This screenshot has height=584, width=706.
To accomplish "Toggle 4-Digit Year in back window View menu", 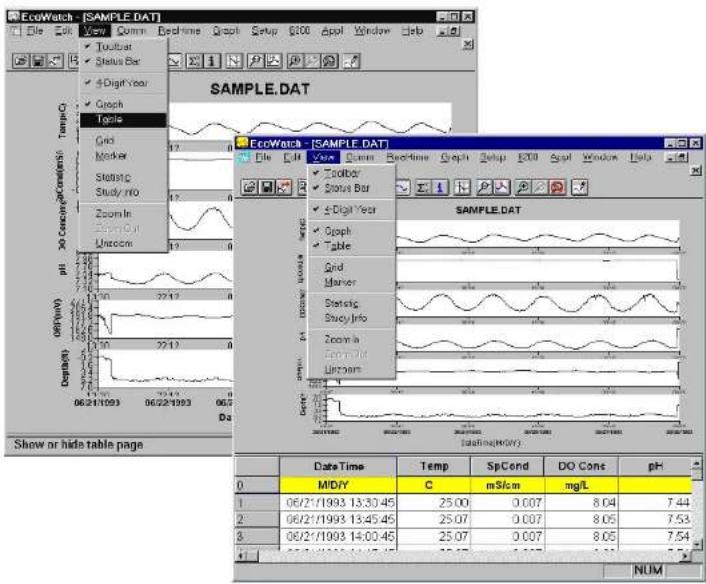I will [123, 83].
